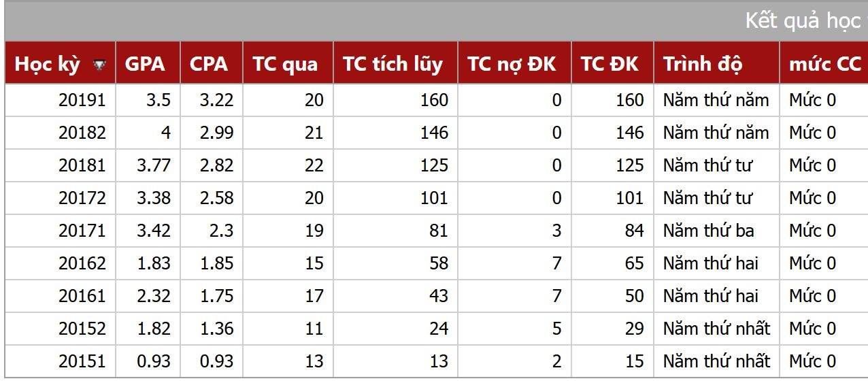This screenshot has width=868, height=381.
Task: Click the mức CC column header
Action: point(824,64)
